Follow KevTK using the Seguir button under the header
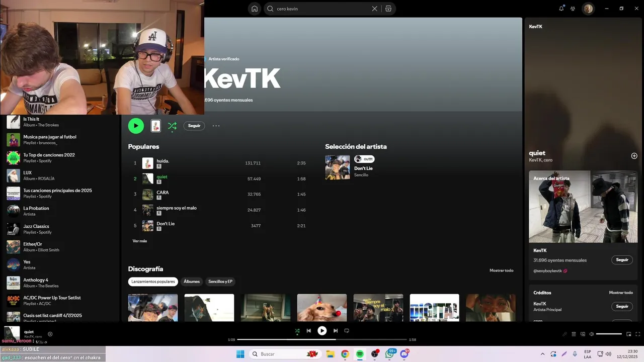Image resolution: width=644 pixels, height=362 pixels. 194,126
